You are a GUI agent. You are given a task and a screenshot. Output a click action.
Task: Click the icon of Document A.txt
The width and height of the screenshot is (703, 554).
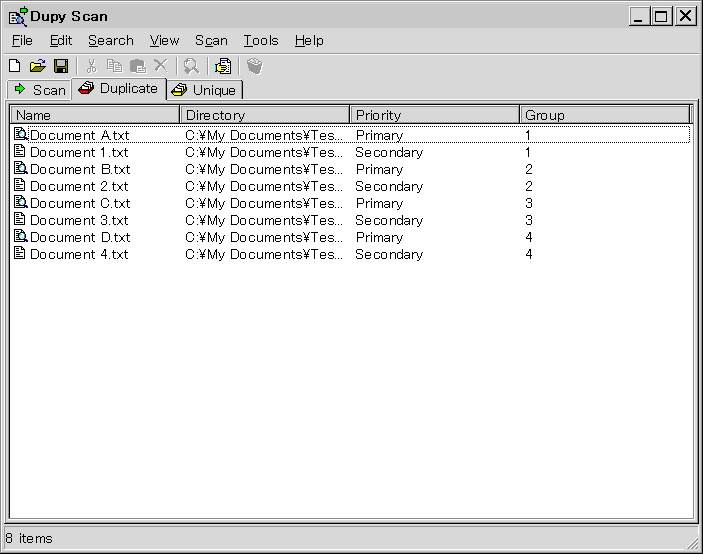21,134
